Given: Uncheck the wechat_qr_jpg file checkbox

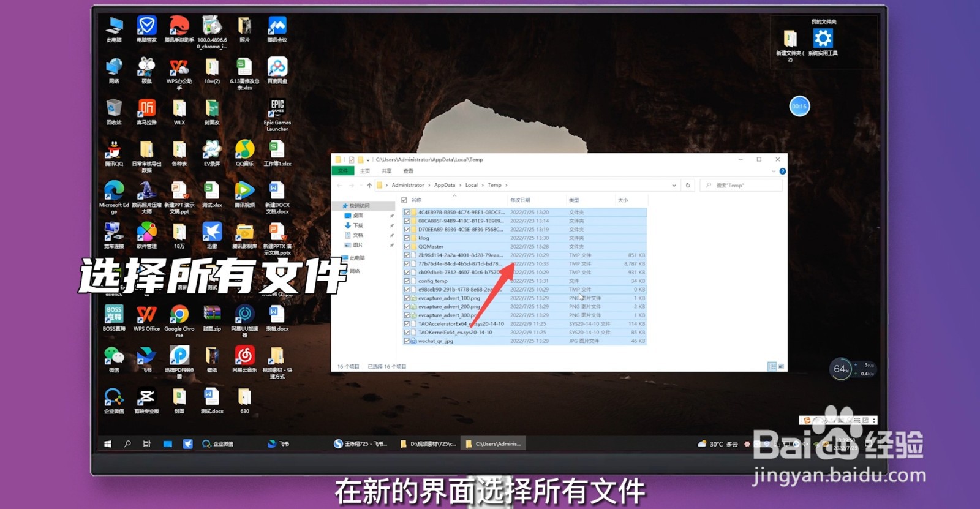Looking at the screenshot, I should pyautogui.click(x=407, y=341).
